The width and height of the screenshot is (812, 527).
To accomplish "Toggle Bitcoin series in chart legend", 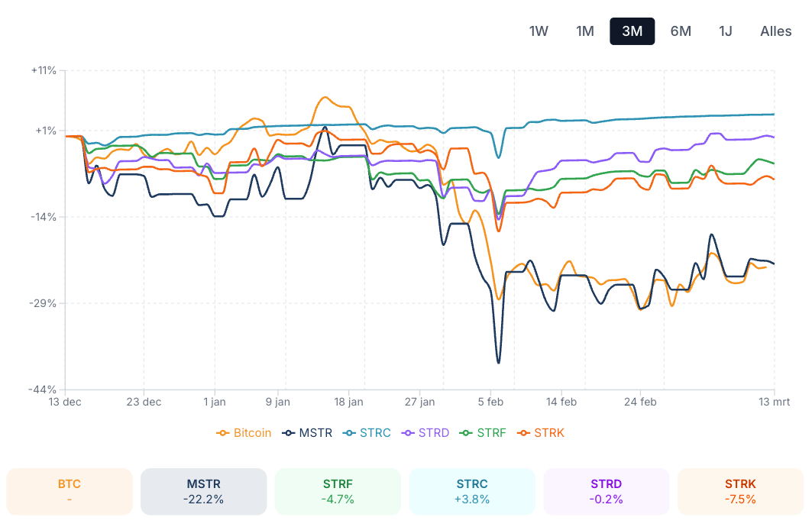I will tap(244, 433).
